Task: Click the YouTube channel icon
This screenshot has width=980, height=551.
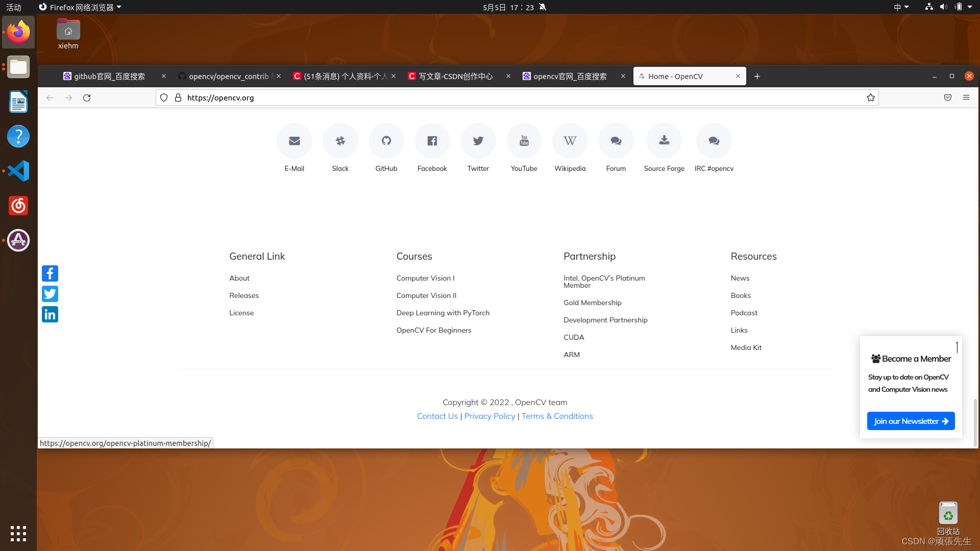Action: pos(524,141)
